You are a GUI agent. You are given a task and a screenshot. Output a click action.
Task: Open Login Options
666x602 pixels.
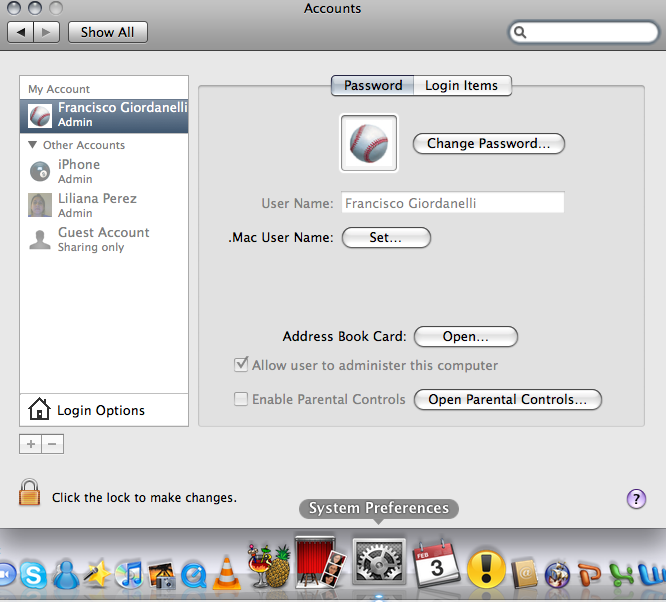pyautogui.click(x=104, y=410)
